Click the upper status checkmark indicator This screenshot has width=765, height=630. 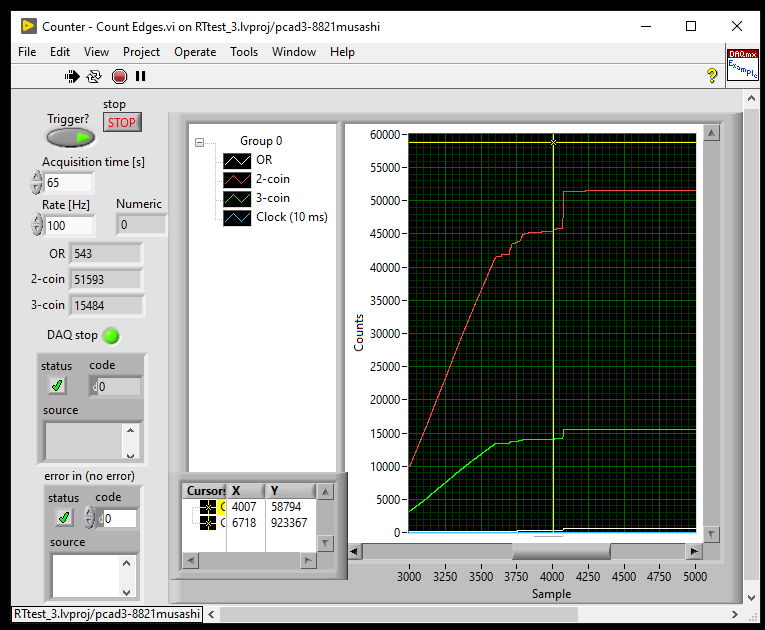[x=57, y=386]
